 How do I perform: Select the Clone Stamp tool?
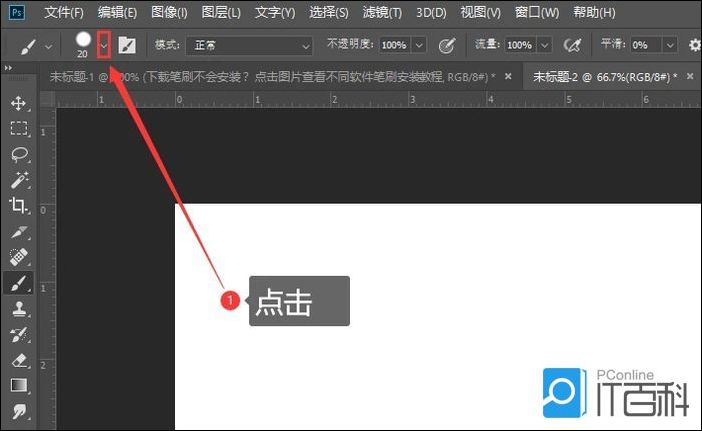tap(18, 309)
